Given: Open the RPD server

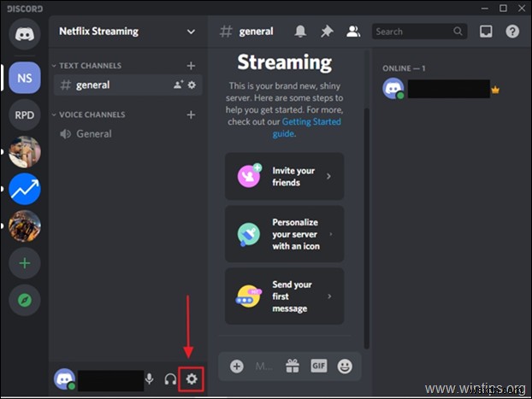Looking at the screenshot, I should coord(25,115).
